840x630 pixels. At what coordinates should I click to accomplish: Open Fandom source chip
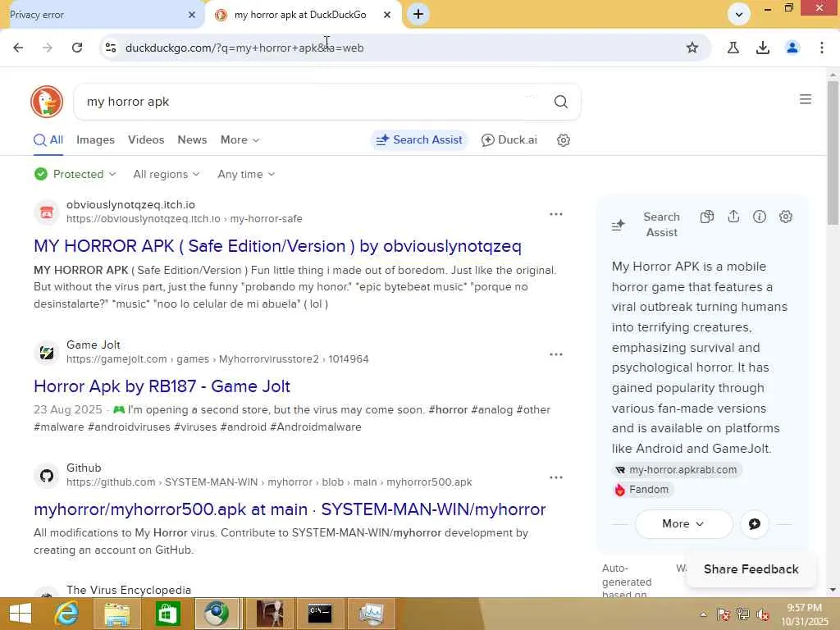tap(643, 490)
